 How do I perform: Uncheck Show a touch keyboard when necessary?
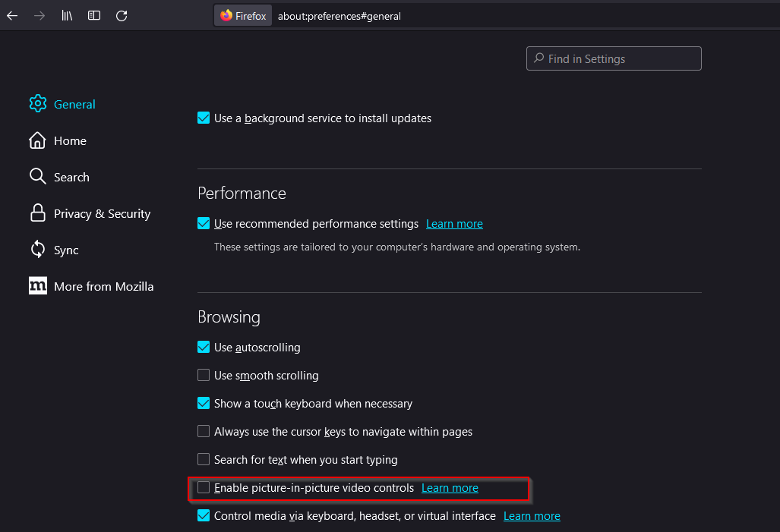[x=204, y=403]
